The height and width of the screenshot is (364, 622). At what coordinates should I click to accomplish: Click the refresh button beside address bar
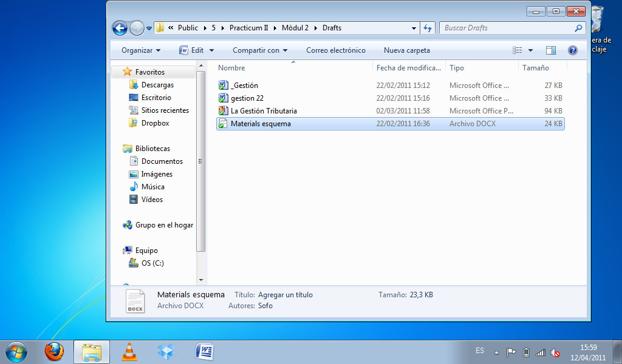(x=428, y=28)
